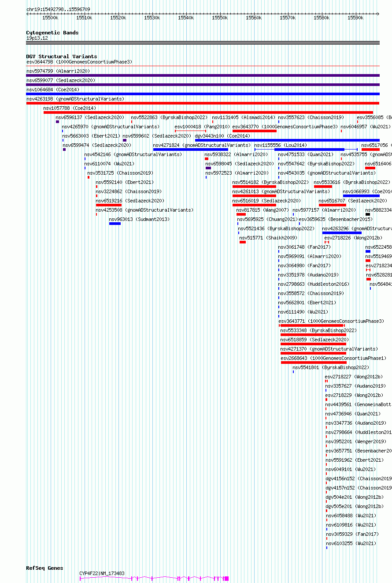Select the 19p13.12 cytogenetic band bar

coord(203,43)
